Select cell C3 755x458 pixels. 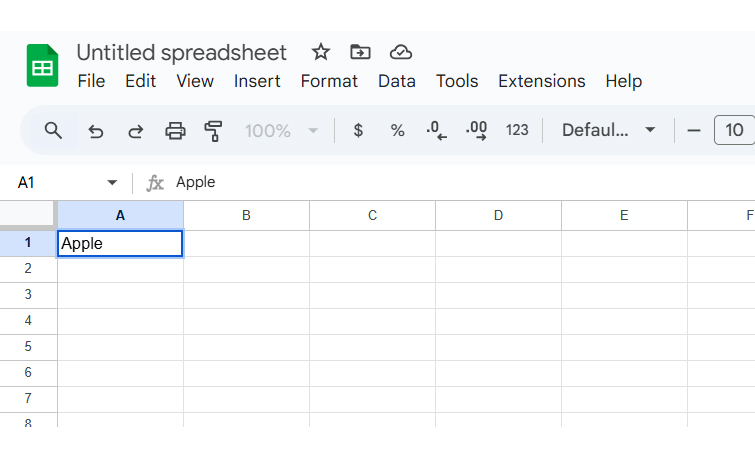click(372, 295)
